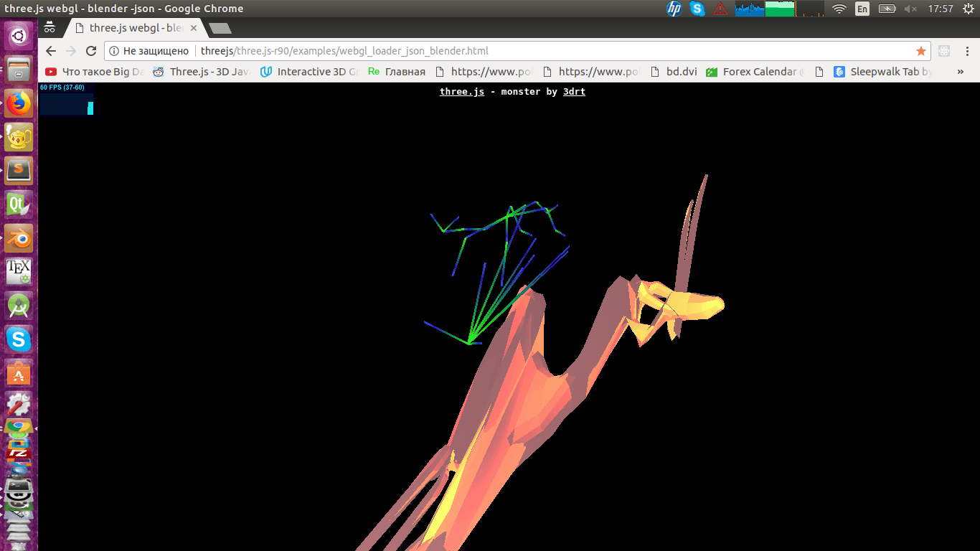Screen dimensions: 980x551
Task: Open the Wi-Fi network menu
Action: [x=839, y=9]
